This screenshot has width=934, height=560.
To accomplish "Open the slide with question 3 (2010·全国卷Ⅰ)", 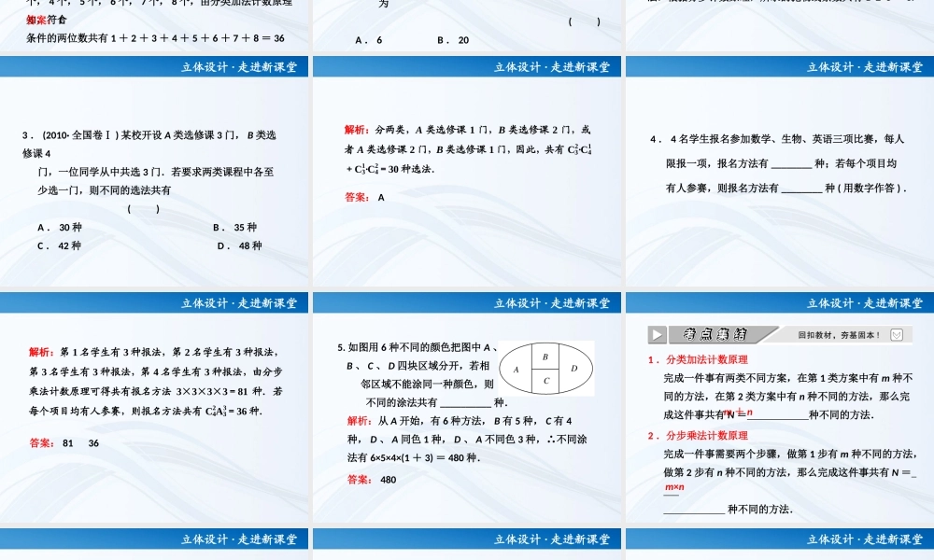I will tap(154, 172).
